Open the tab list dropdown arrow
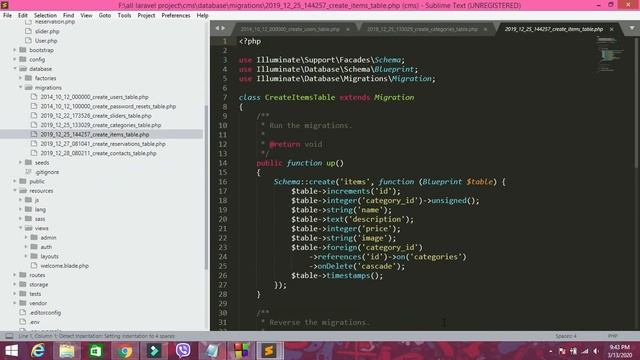The width and height of the screenshot is (640, 360). [x=632, y=28]
